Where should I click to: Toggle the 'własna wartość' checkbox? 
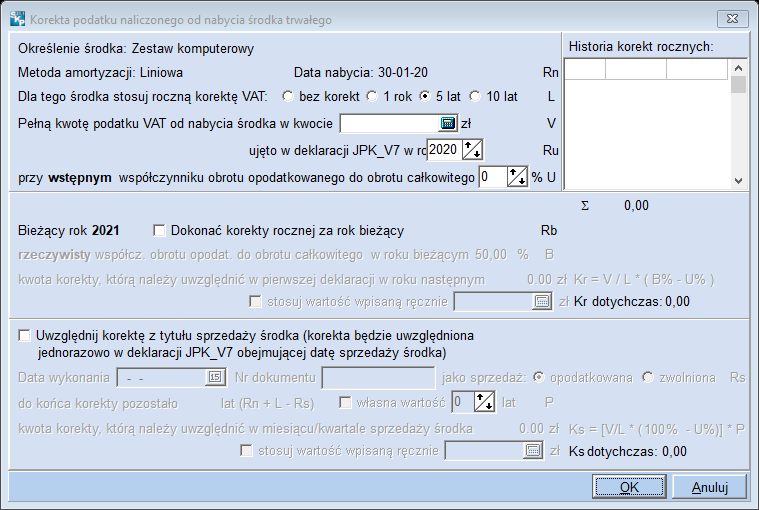346,403
